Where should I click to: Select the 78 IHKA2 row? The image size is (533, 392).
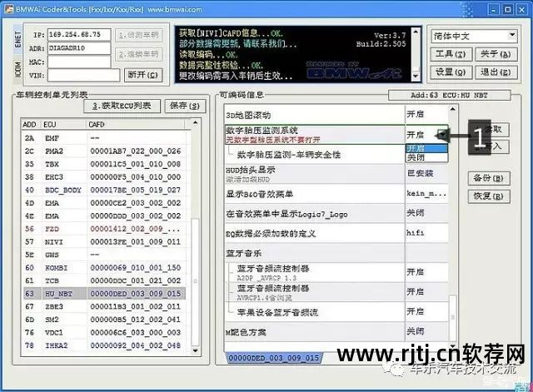[105, 345]
